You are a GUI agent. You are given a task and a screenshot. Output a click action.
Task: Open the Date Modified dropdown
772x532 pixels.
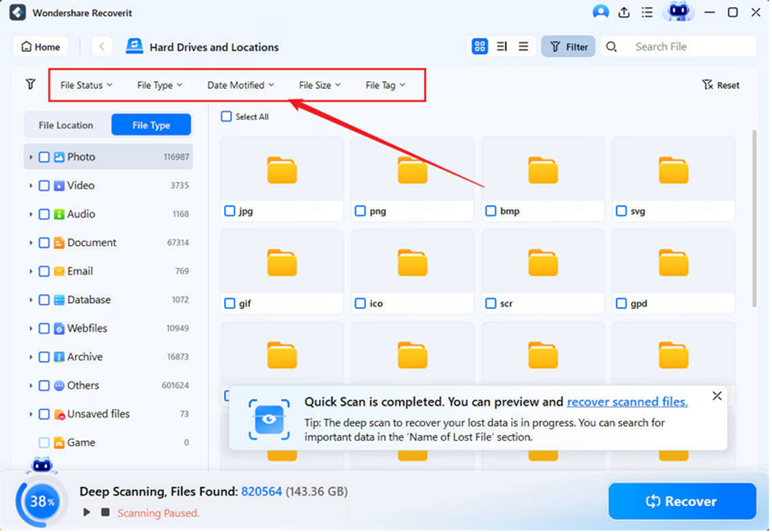[x=241, y=85]
